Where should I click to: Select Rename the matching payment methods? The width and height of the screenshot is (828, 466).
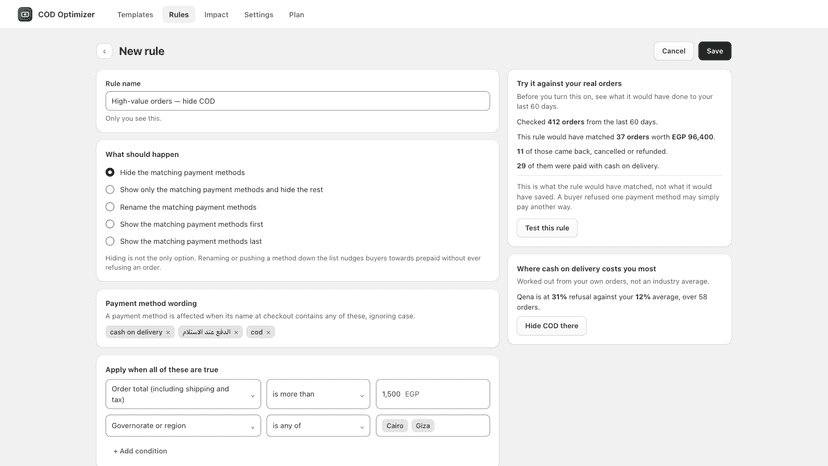point(110,207)
